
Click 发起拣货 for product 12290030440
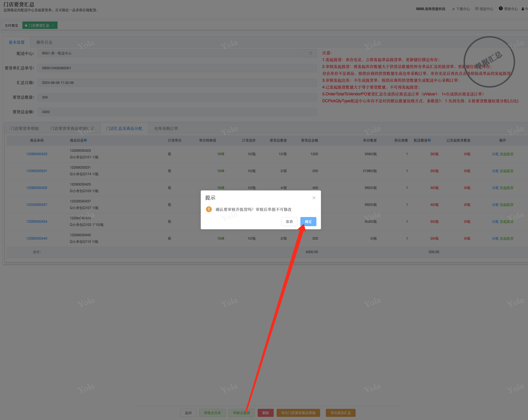tap(507, 238)
